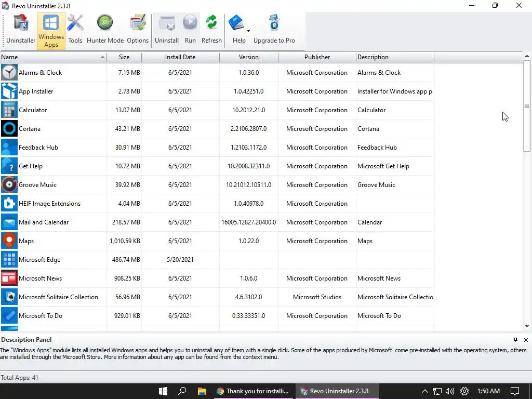
Task: Select the Feedback Hub app icon
Action: pos(9,147)
